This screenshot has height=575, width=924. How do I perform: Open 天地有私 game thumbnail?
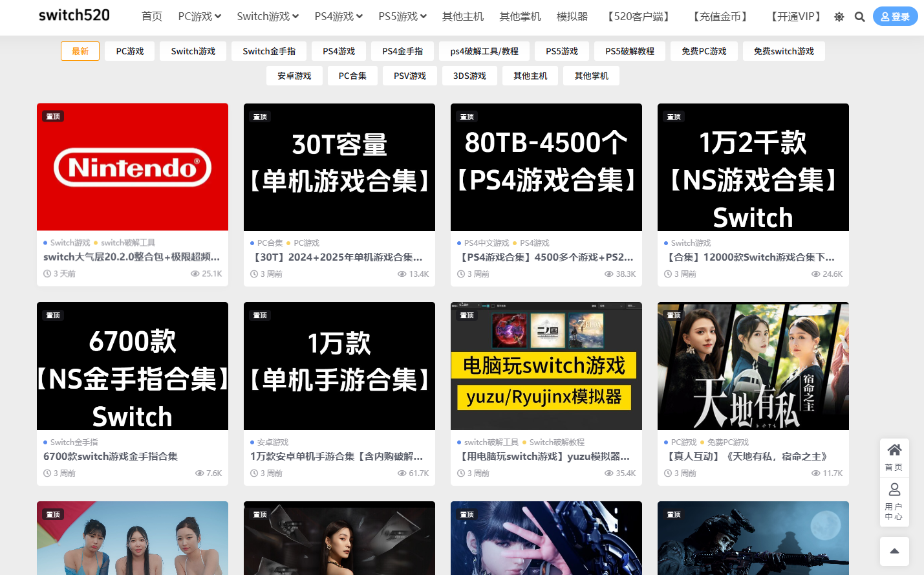click(753, 366)
